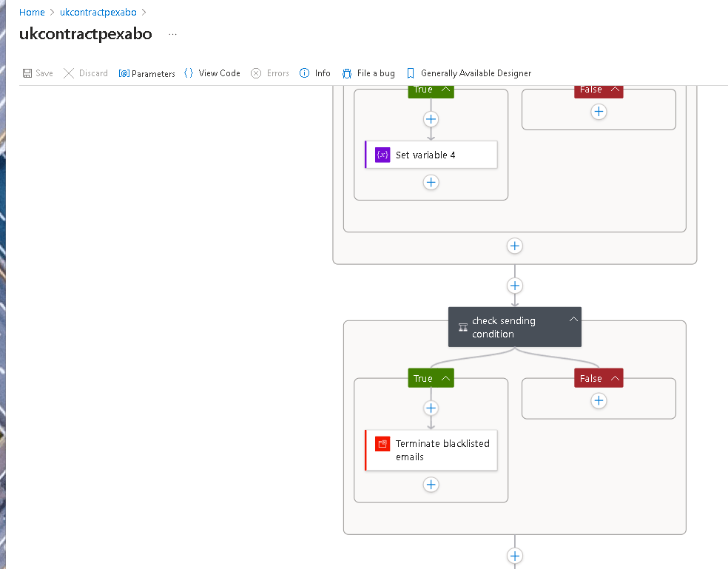The width and height of the screenshot is (728, 569).
Task: Insert step above check sending condition
Action: pyautogui.click(x=514, y=285)
